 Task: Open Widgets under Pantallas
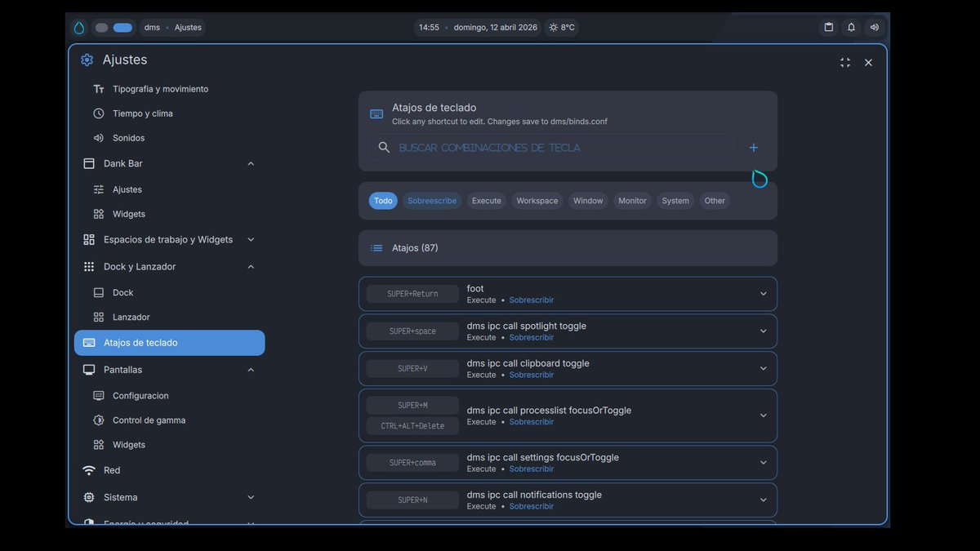click(128, 445)
